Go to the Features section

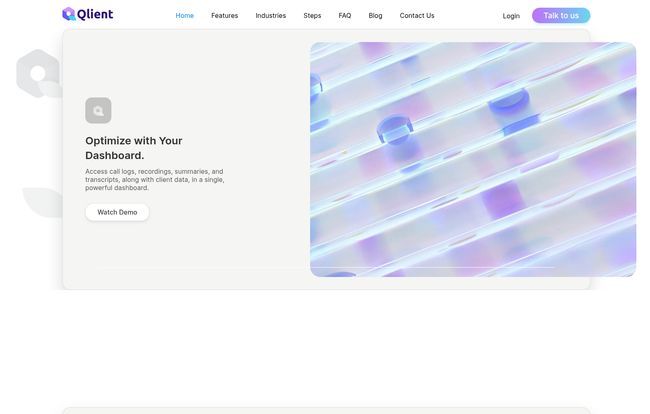click(225, 16)
